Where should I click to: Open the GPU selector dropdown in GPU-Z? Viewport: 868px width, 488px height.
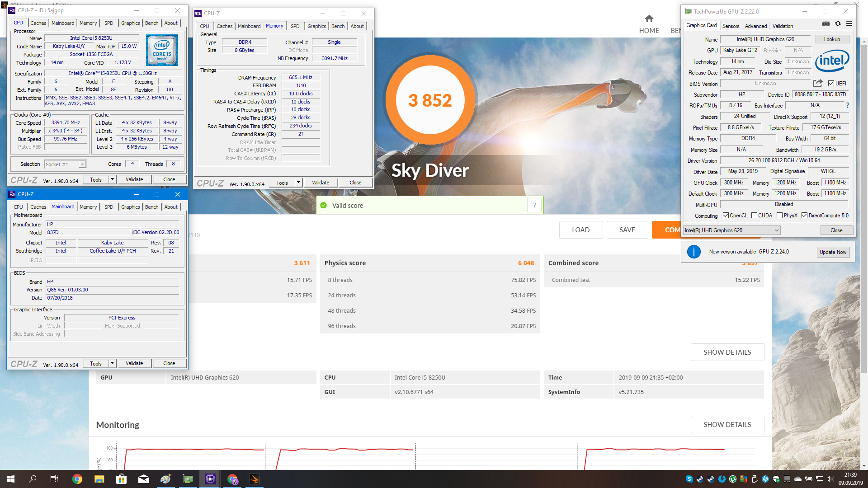[731, 230]
